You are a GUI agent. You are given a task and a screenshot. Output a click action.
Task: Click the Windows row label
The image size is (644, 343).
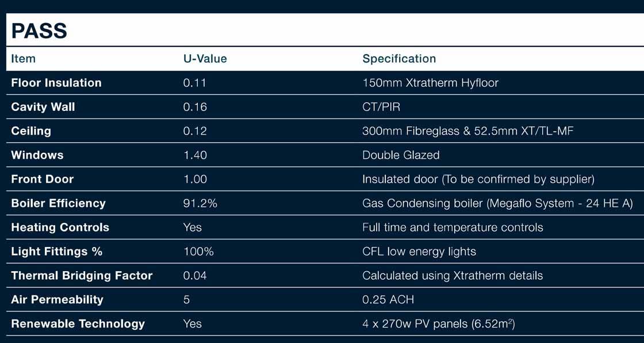[37, 155]
